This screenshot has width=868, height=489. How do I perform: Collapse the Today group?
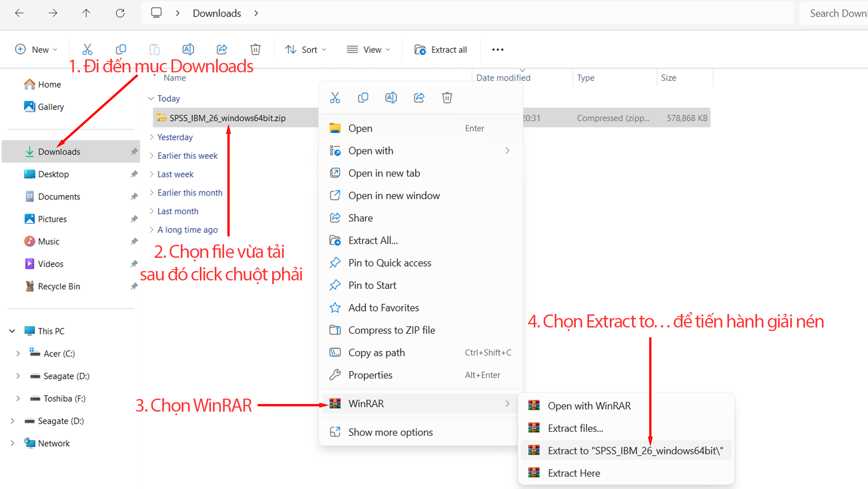(151, 99)
